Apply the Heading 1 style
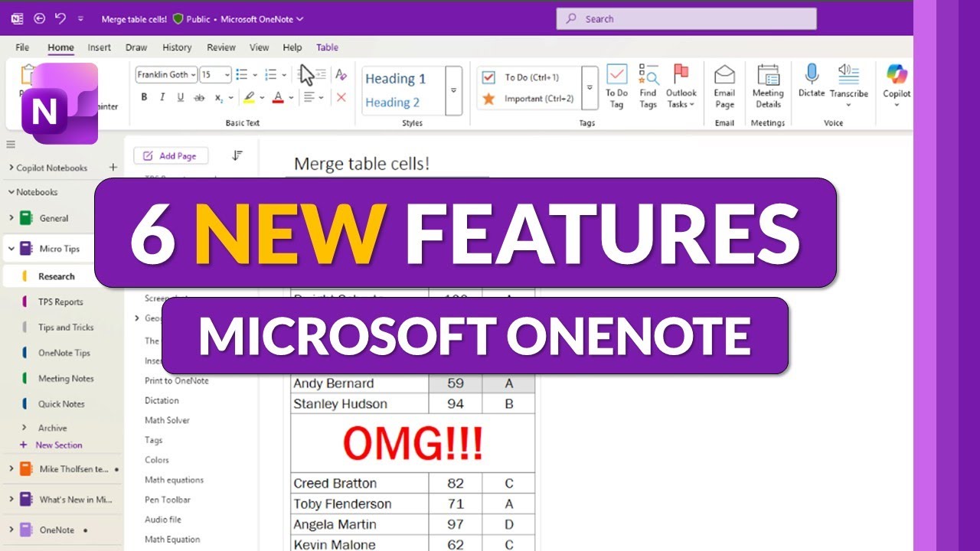Screen dimensions: 980x551 (395, 79)
